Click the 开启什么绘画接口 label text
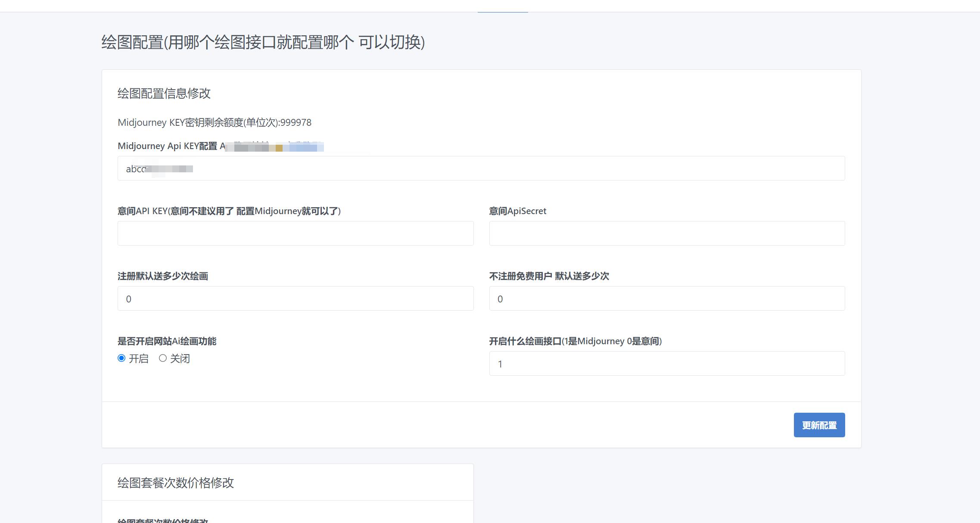 575,341
